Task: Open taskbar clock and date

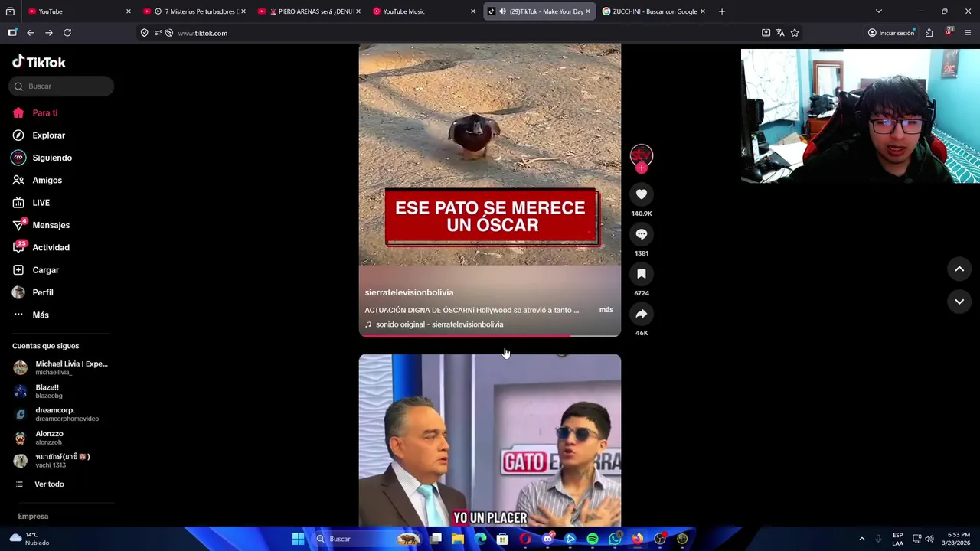Action: pos(955,539)
